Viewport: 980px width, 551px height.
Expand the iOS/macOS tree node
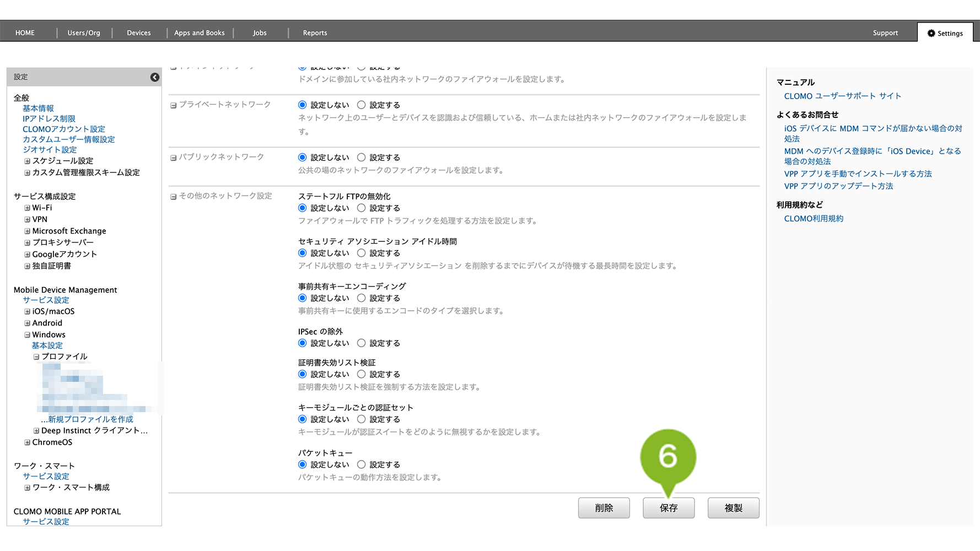(x=27, y=312)
